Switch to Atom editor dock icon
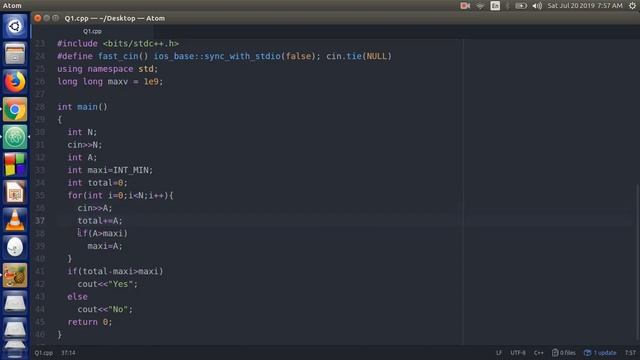Image resolution: width=640 pixels, height=360 pixels. [15, 137]
